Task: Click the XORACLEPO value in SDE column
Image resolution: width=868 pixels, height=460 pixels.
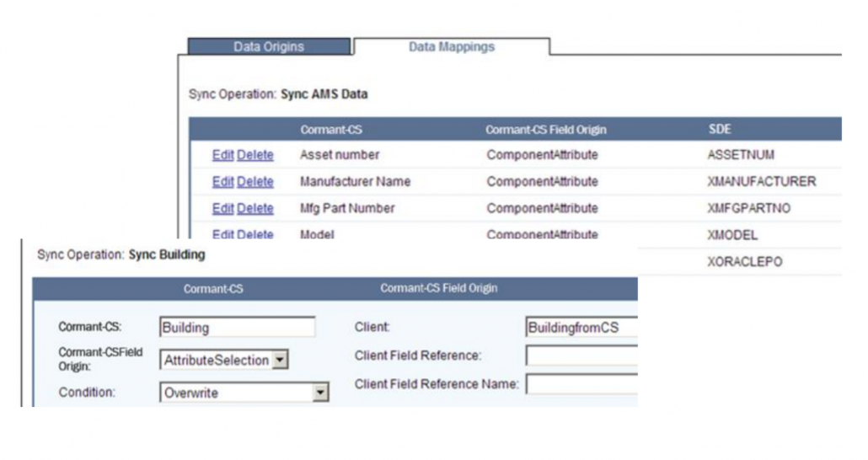Action: coord(745,262)
